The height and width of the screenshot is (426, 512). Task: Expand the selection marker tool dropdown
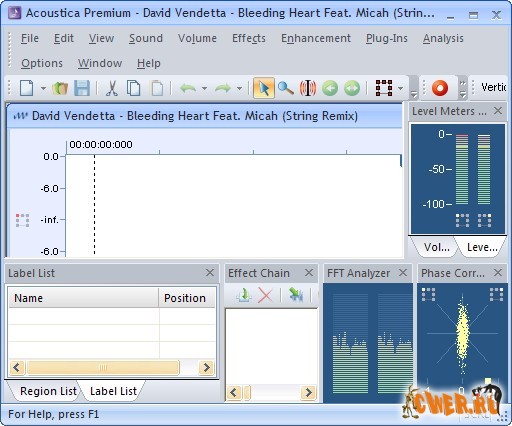[401, 88]
